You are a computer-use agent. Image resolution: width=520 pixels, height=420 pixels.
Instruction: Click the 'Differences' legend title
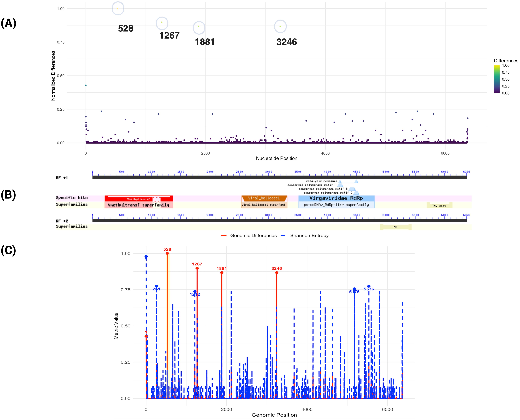(x=506, y=61)
